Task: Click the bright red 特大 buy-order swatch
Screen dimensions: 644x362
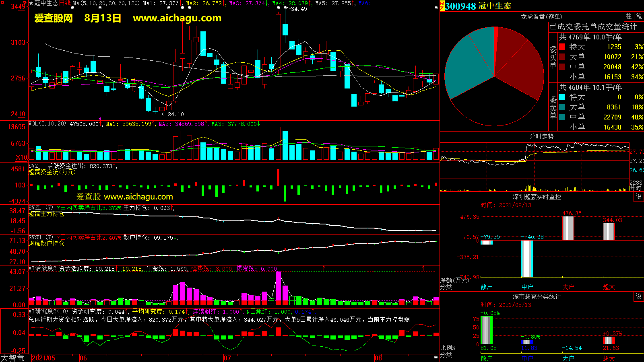Action: tap(562, 47)
